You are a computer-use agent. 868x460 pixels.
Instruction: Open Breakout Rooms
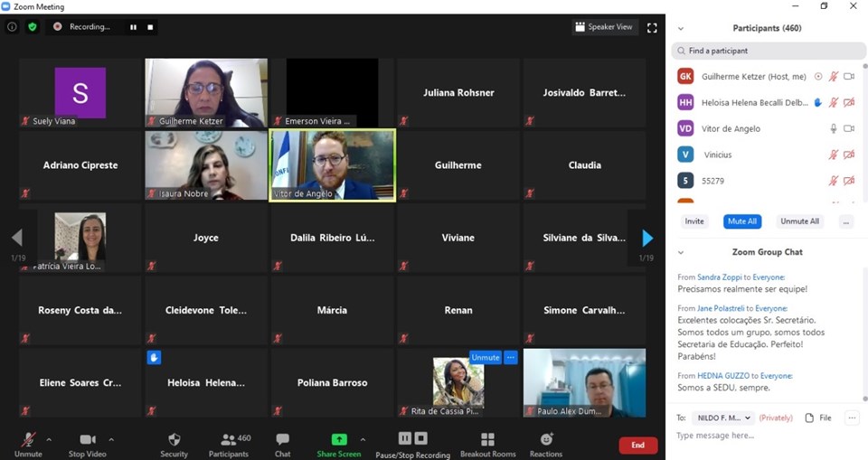(487, 440)
